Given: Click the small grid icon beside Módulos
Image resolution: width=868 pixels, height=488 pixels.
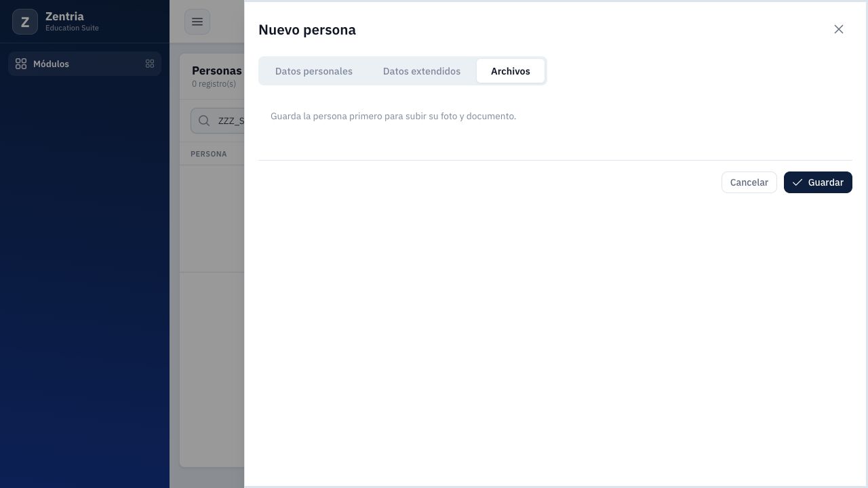Looking at the screenshot, I should pyautogui.click(x=150, y=64).
